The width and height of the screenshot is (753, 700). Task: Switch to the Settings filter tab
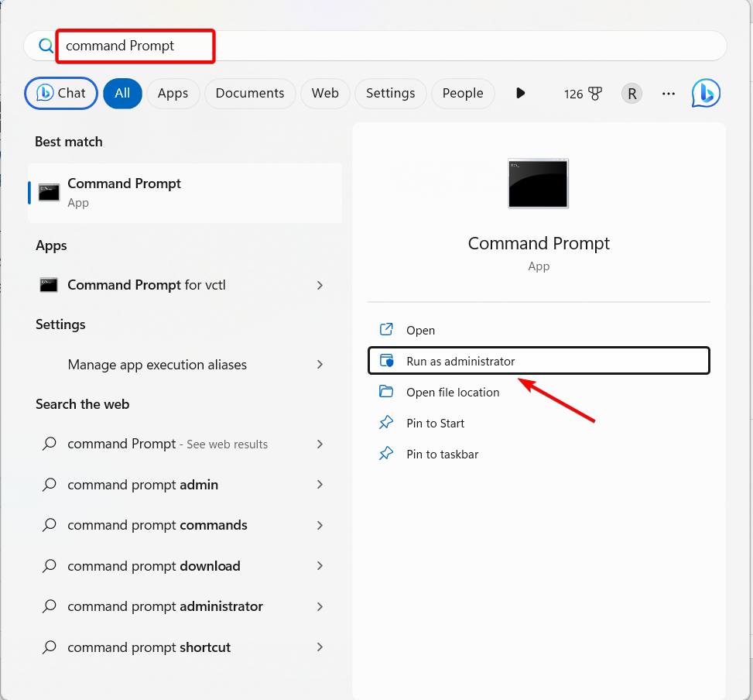390,93
